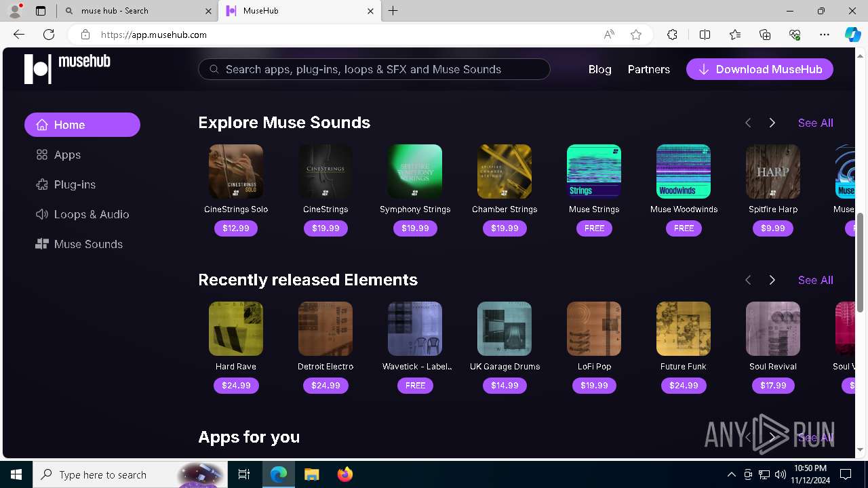Open Symphony Strings artwork
Image resolution: width=868 pixels, height=488 pixels.
point(415,171)
